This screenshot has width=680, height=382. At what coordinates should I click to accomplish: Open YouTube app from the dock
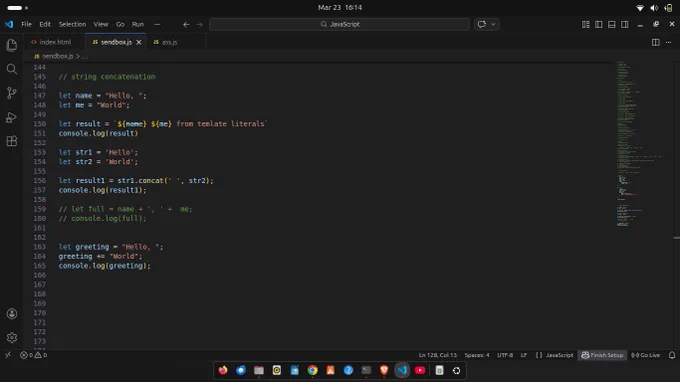420,370
